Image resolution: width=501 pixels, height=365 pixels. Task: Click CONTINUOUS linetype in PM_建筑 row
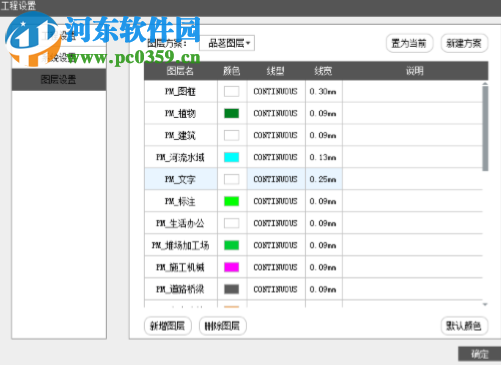point(276,135)
